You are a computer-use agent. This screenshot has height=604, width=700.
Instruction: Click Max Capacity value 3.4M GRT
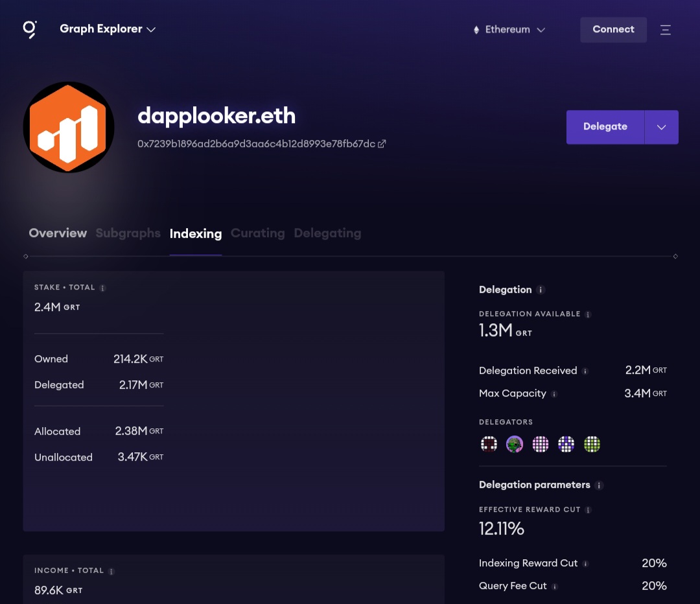click(646, 393)
